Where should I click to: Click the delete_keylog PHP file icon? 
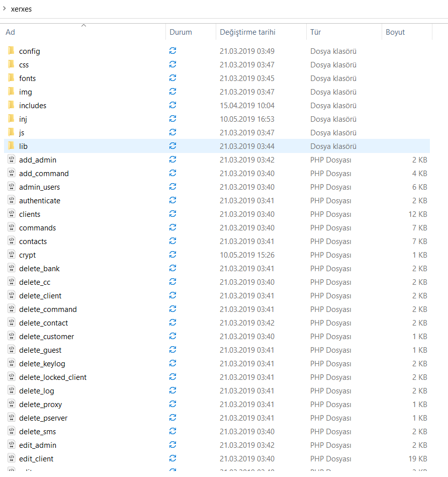[x=12, y=363]
